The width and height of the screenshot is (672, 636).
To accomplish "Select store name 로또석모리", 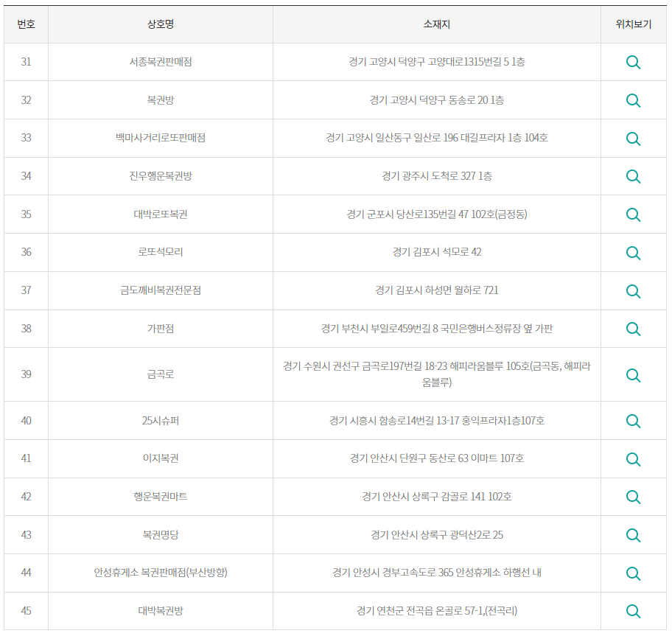I will tap(161, 251).
